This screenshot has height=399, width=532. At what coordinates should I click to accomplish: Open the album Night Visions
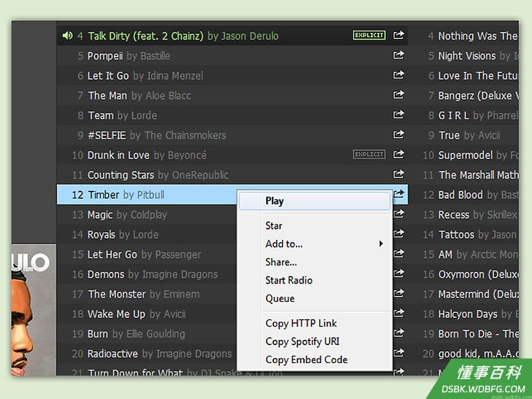coord(467,56)
